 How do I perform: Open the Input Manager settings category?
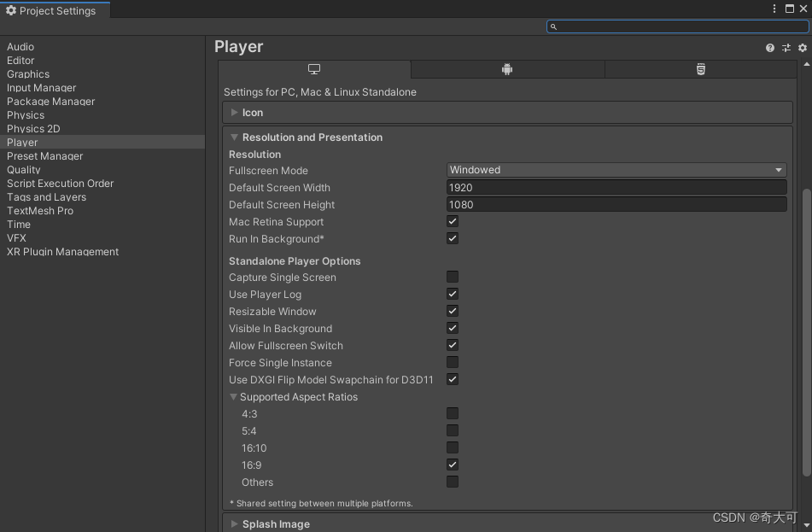(x=41, y=87)
